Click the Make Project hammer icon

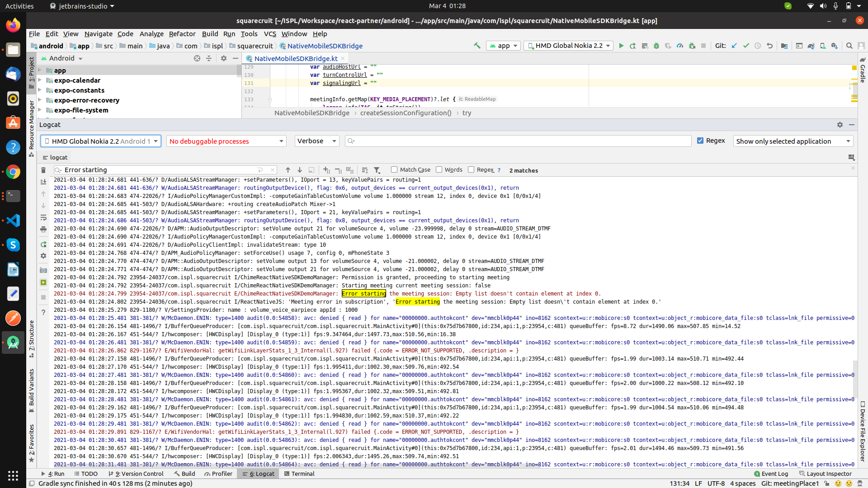[x=477, y=46]
